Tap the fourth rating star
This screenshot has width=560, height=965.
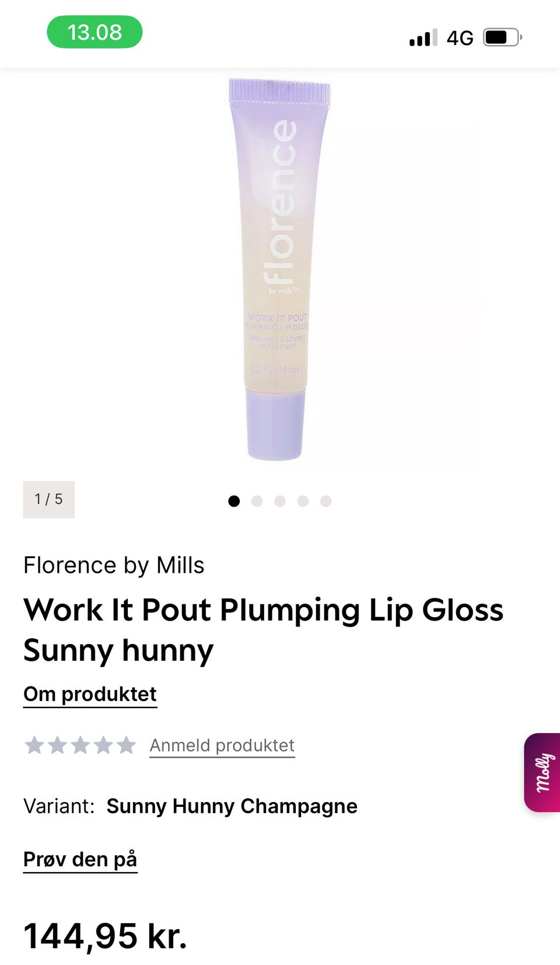[103, 745]
